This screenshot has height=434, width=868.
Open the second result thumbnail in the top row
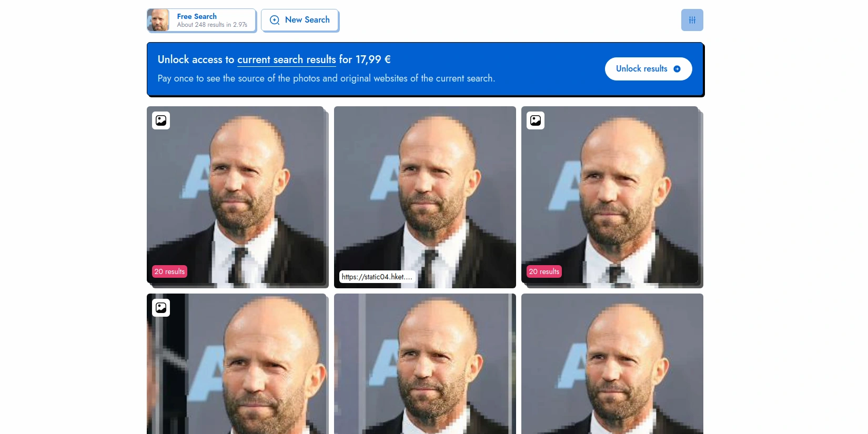pos(425,197)
